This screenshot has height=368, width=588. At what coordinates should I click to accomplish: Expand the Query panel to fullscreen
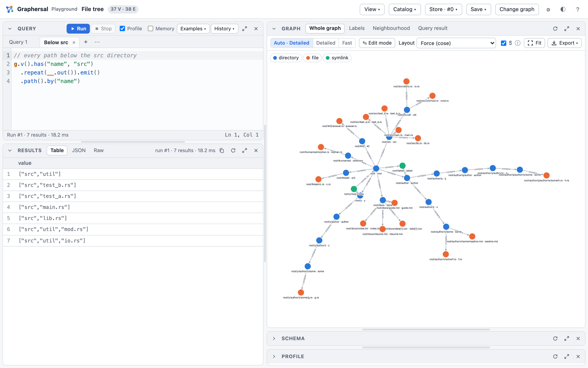pos(245,29)
